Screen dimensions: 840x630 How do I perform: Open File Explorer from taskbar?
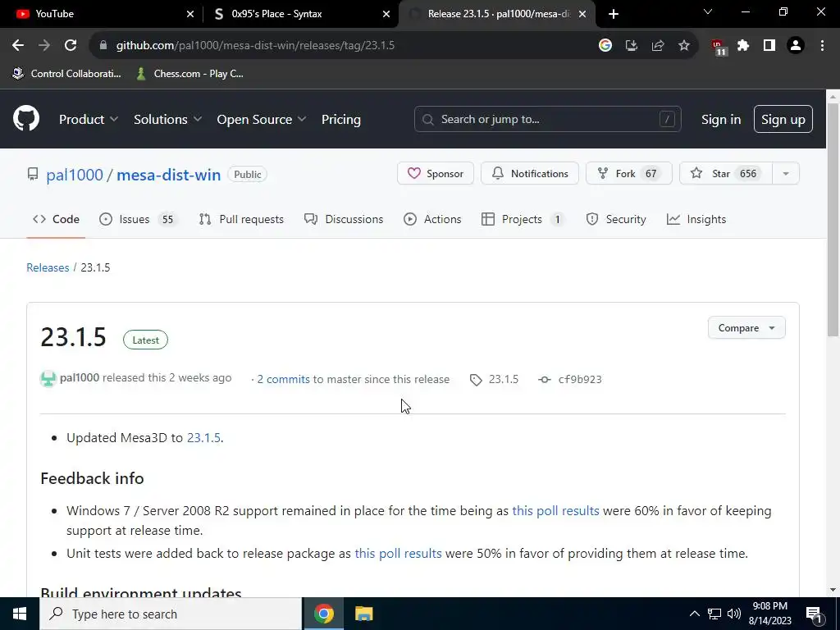pyautogui.click(x=363, y=614)
